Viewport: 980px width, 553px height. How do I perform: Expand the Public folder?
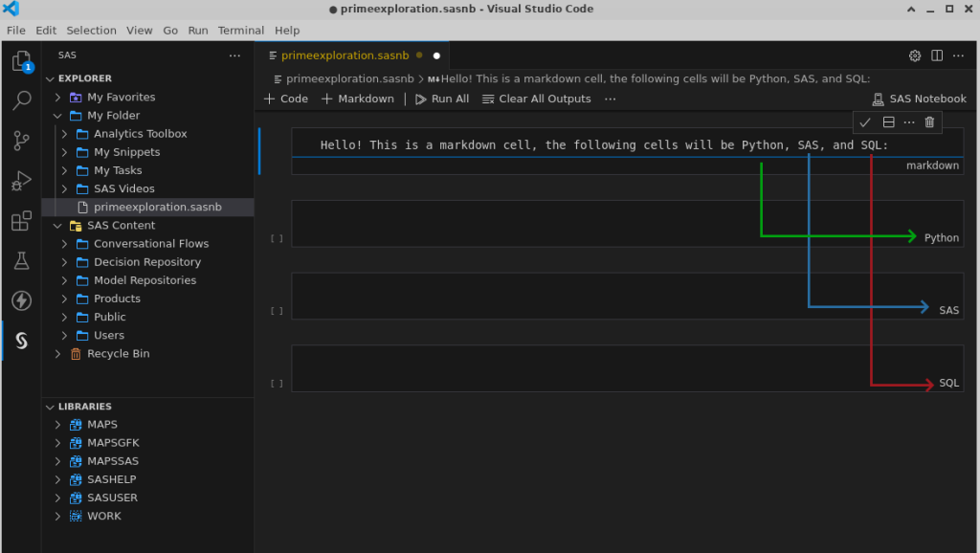(x=64, y=318)
